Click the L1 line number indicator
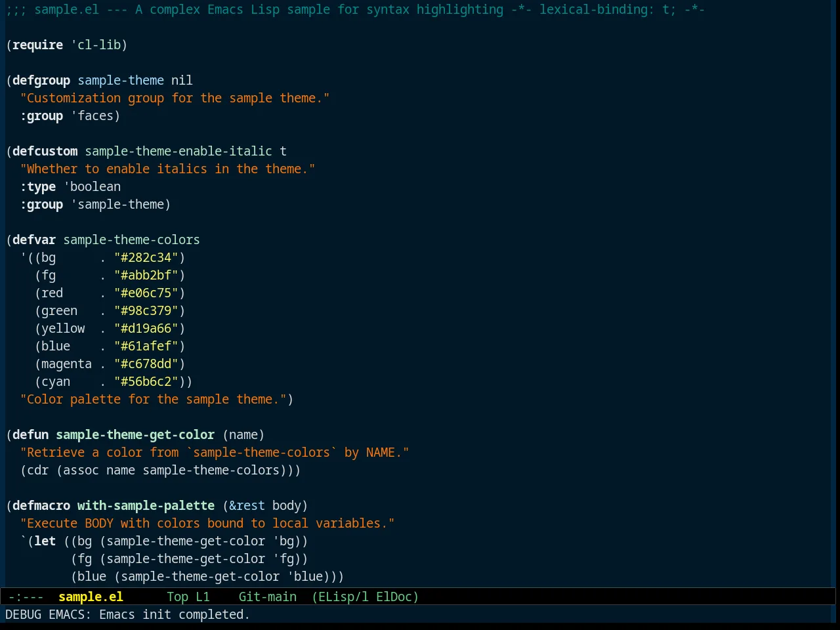Image resolution: width=840 pixels, height=630 pixels. pyautogui.click(x=203, y=597)
